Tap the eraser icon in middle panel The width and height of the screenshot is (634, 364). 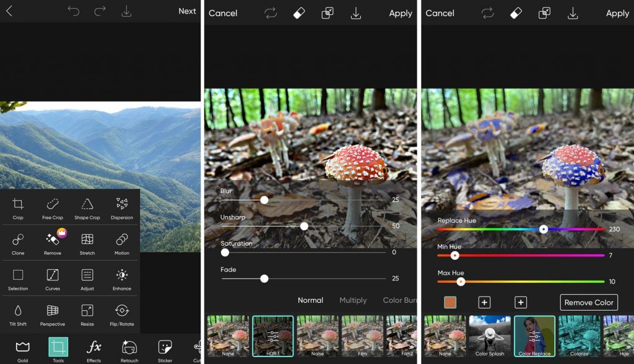coord(299,13)
